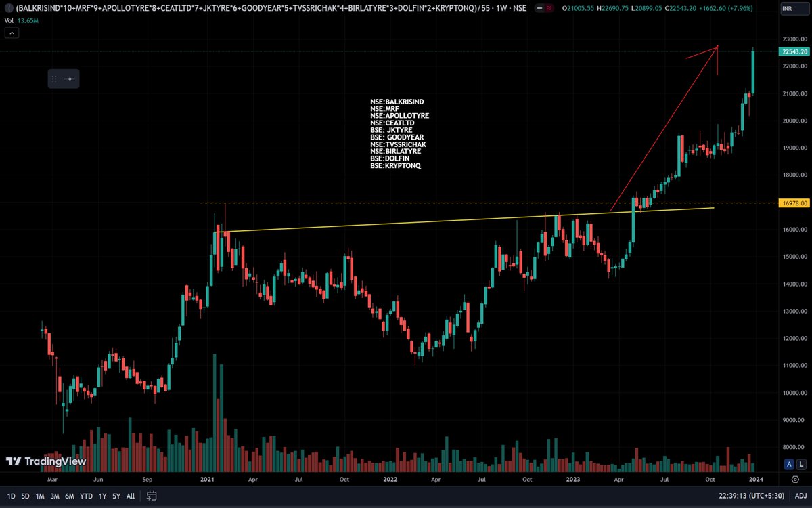Open the go-to-date calendar icon

(x=152, y=496)
